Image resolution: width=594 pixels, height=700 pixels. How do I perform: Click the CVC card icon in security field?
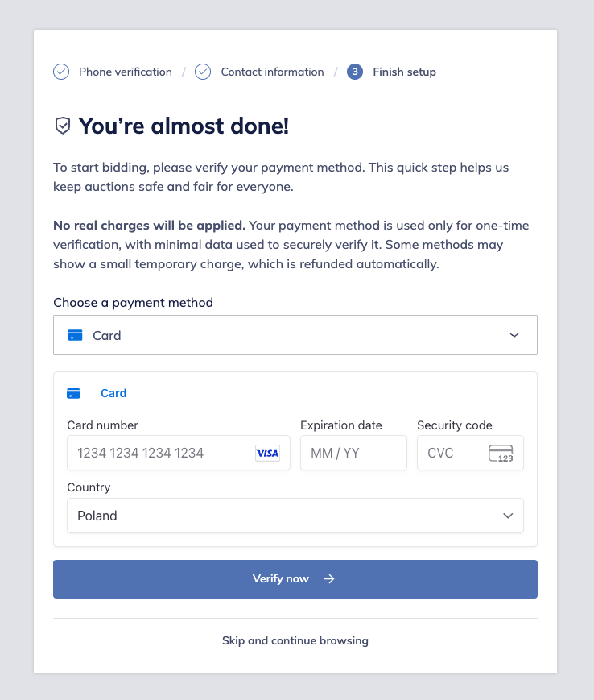(x=501, y=453)
